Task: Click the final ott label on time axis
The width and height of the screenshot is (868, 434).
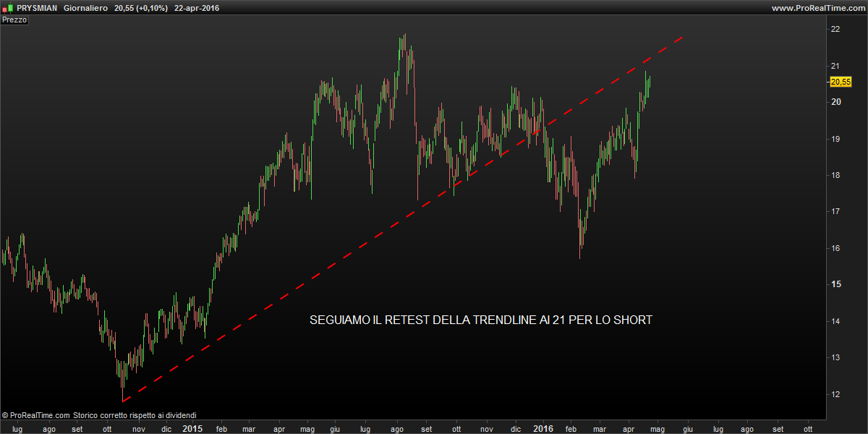Action: 808,429
